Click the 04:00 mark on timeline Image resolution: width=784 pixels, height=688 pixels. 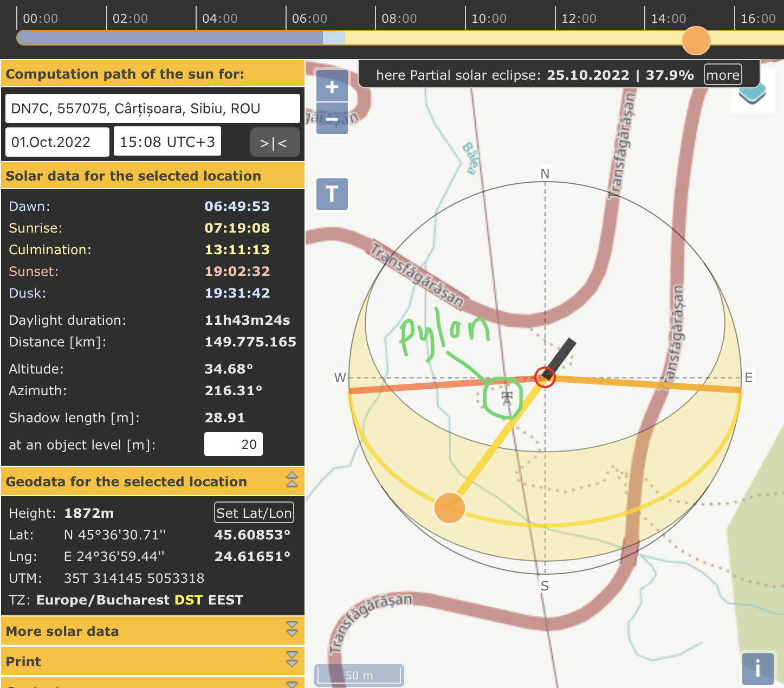click(x=219, y=19)
